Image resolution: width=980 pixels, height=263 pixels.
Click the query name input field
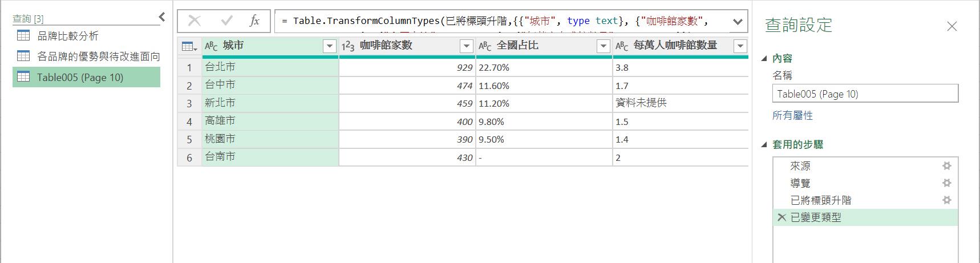tap(865, 94)
